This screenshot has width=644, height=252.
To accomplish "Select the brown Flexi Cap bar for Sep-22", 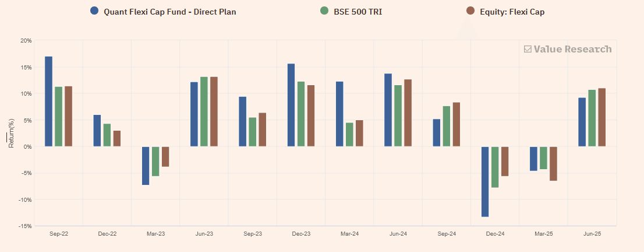I will (68, 117).
